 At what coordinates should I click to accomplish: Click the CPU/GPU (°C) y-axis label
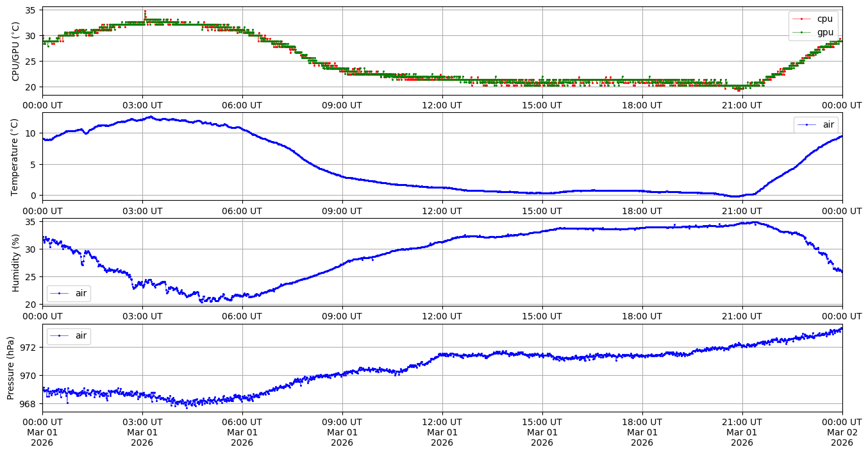(16, 51)
